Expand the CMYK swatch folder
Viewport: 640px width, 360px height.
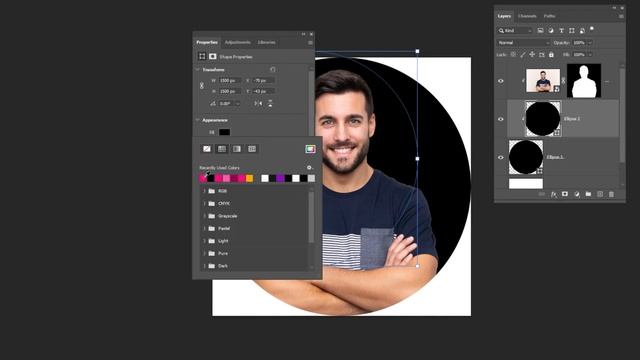click(204, 203)
